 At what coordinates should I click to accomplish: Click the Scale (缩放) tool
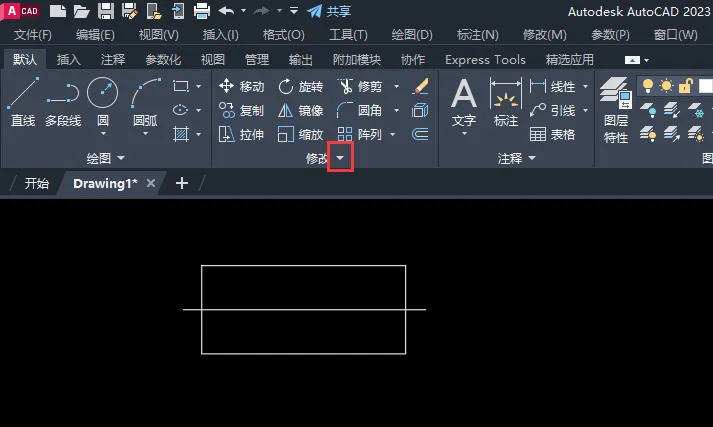[x=301, y=134]
